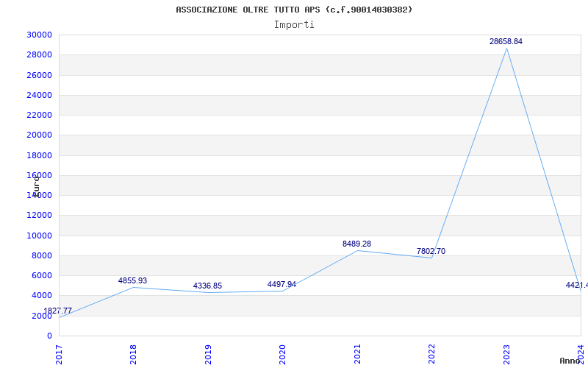Select the 4497.94 data label
The height and width of the screenshot is (368, 588).
pyautogui.click(x=282, y=284)
